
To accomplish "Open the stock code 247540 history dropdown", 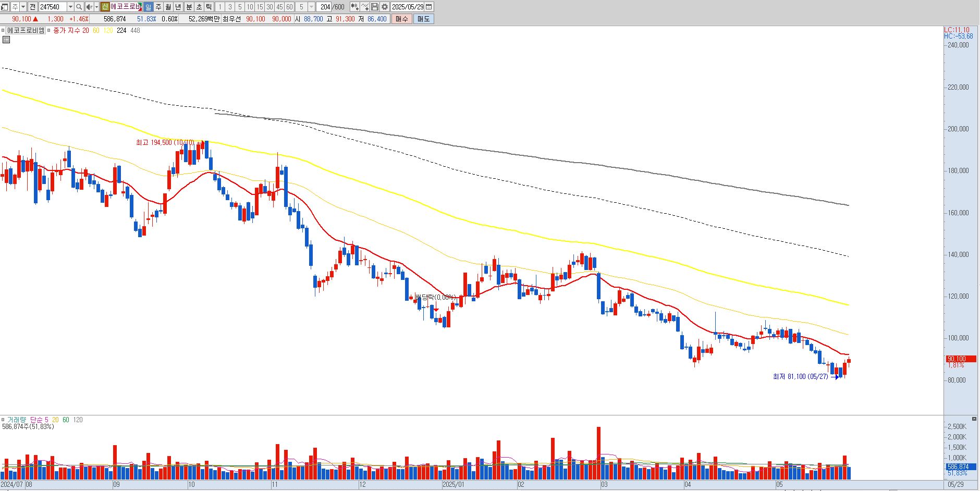I will [x=70, y=7].
